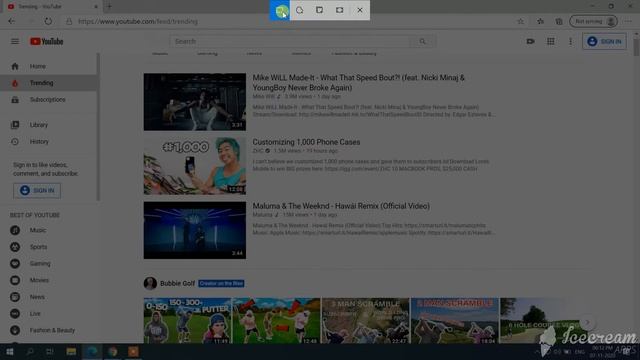Open Movies under Best of YouTube

(48, 280)
